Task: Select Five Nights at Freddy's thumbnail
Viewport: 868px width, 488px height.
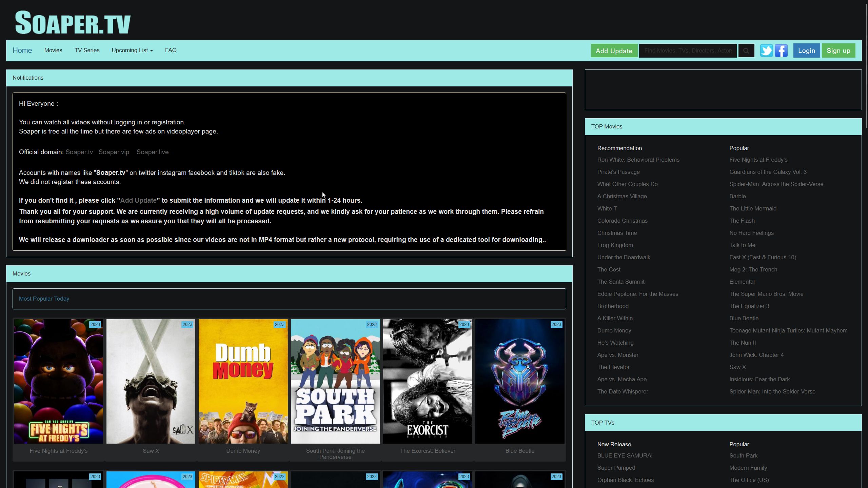Action: tap(58, 381)
